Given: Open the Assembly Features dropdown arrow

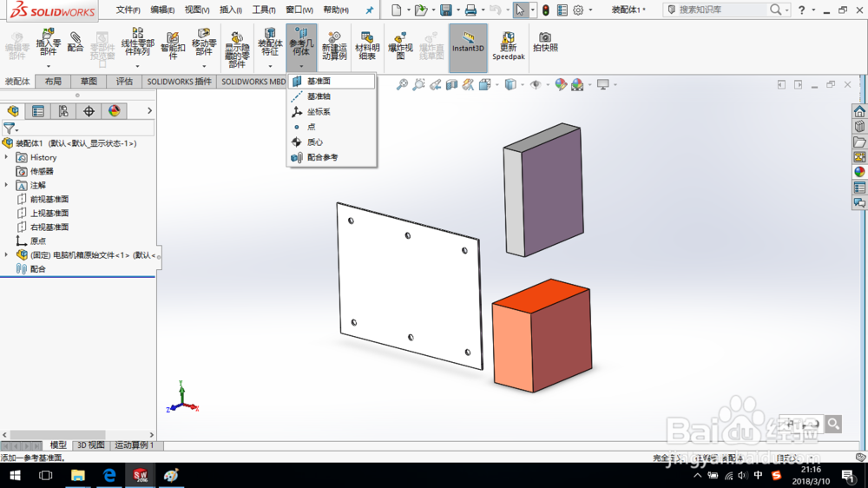Looking at the screenshot, I should (x=270, y=66).
